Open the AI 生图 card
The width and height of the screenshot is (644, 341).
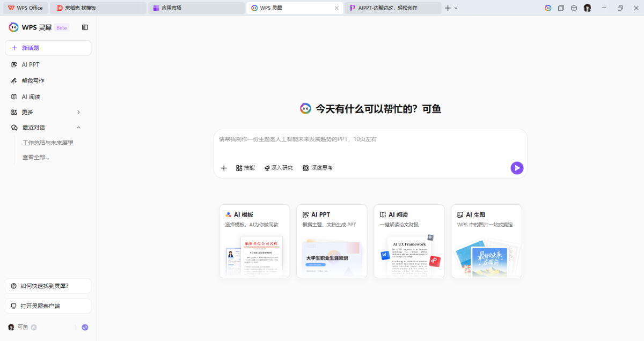[486, 241]
